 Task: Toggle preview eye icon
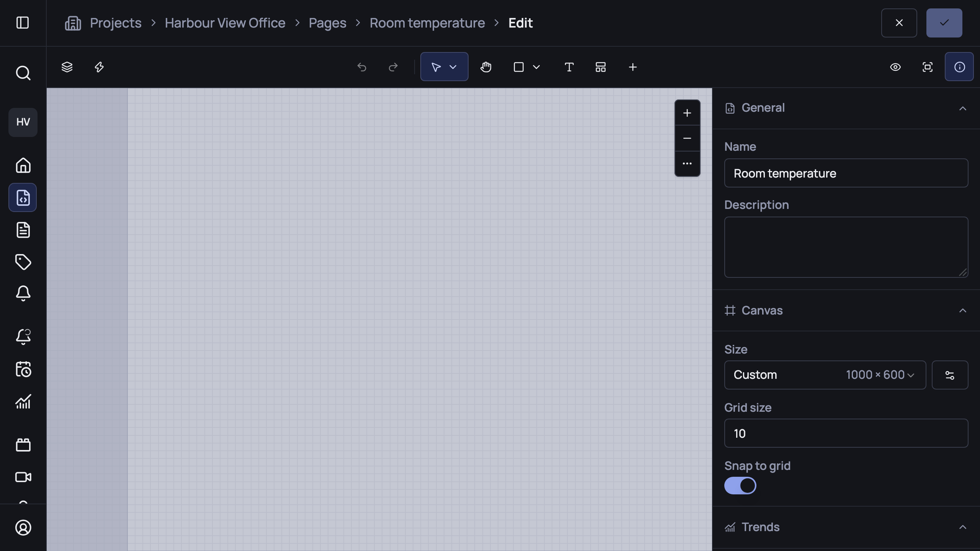895,67
